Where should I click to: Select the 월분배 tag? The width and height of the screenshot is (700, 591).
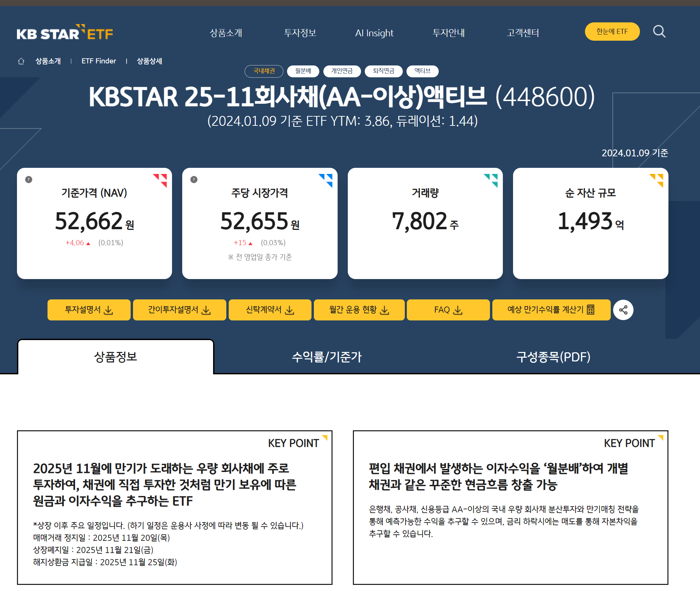(303, 71)
